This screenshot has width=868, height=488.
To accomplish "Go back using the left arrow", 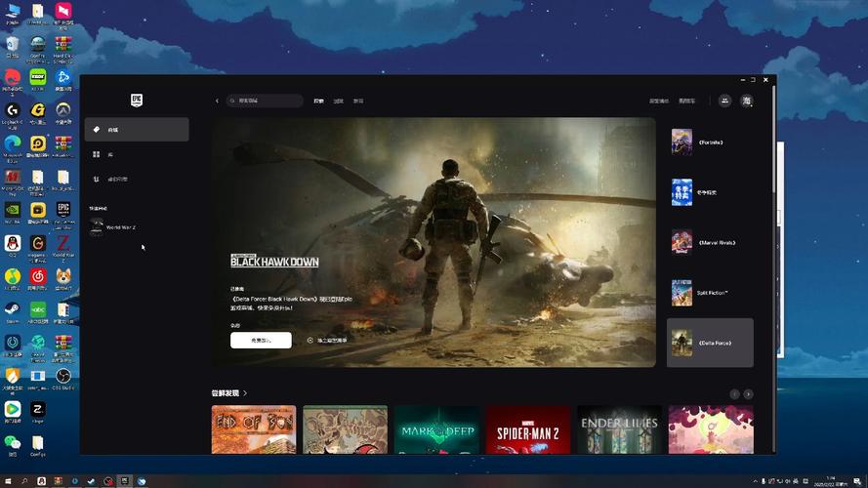I will point(217,101).
